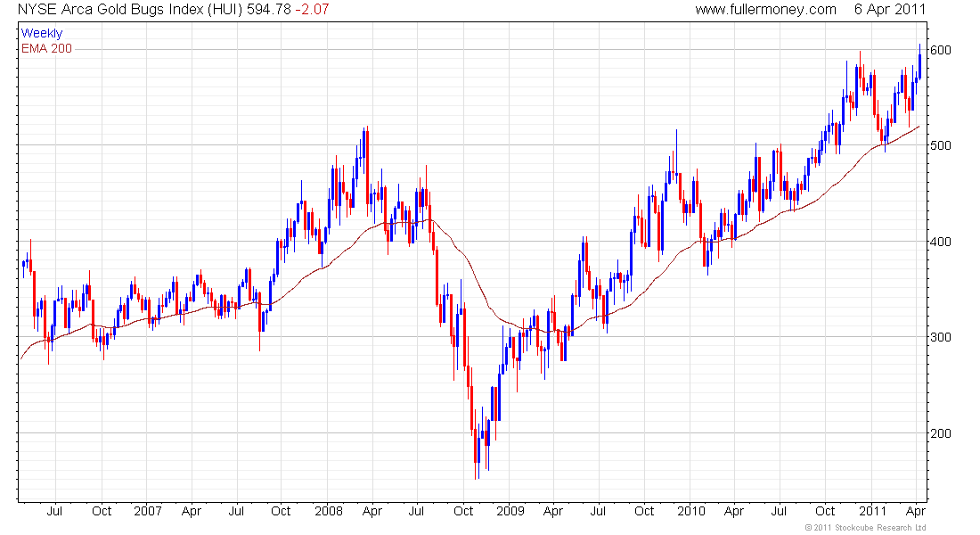Click the date 6 Apr 2011
980x535 pixels.
point(890,10)
